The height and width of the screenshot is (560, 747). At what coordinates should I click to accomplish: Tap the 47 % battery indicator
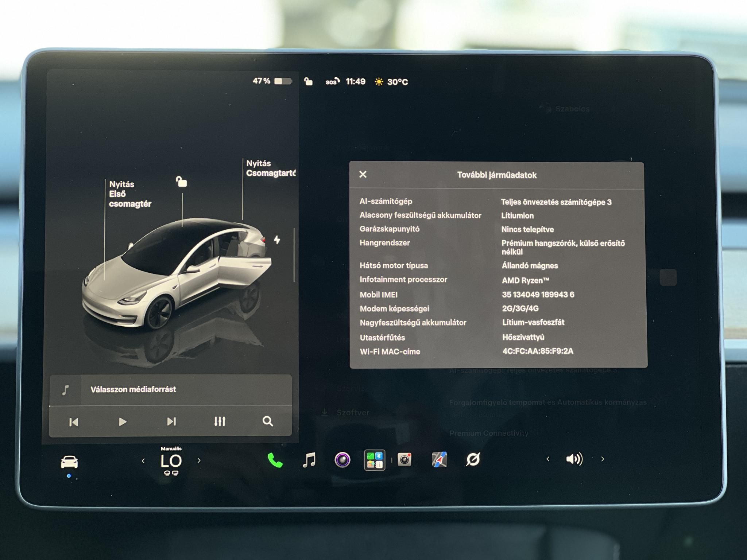click(x=272, y=81)
